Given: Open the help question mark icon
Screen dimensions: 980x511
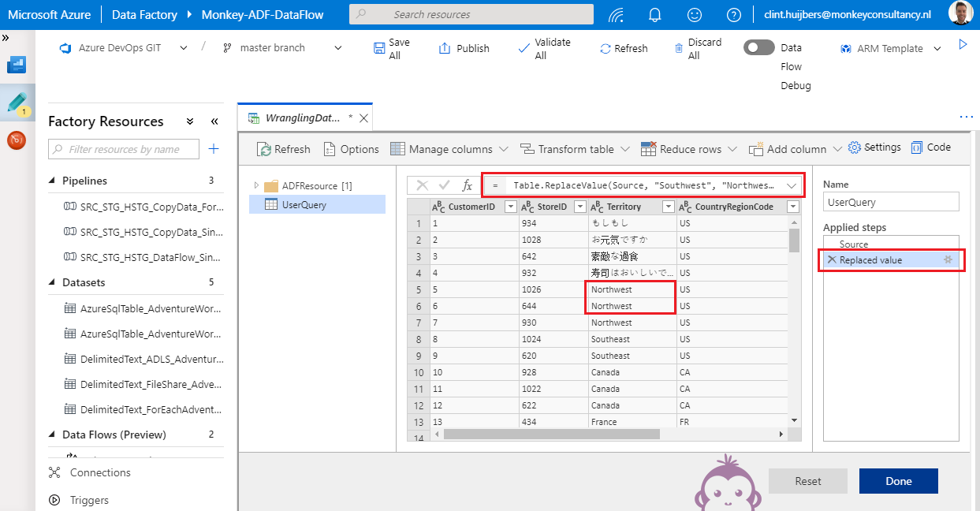Looking at the screenshot, I should [x=734, y=14].
